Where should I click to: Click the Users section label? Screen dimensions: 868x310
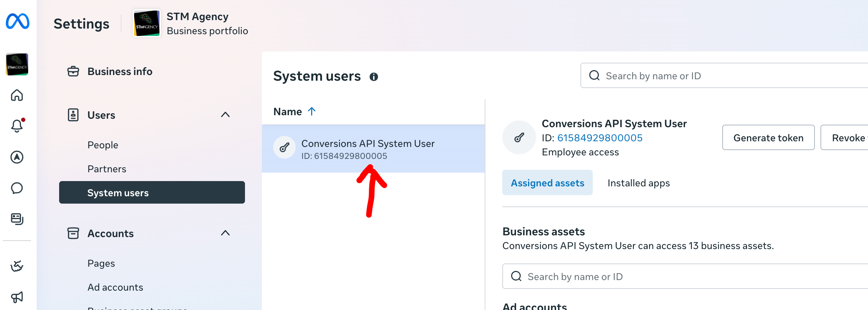pos(101,115)
